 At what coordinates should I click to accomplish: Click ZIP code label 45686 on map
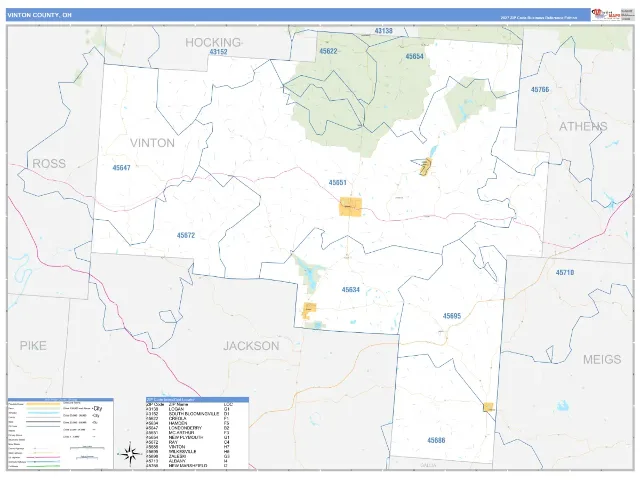[x=436, y=440]
